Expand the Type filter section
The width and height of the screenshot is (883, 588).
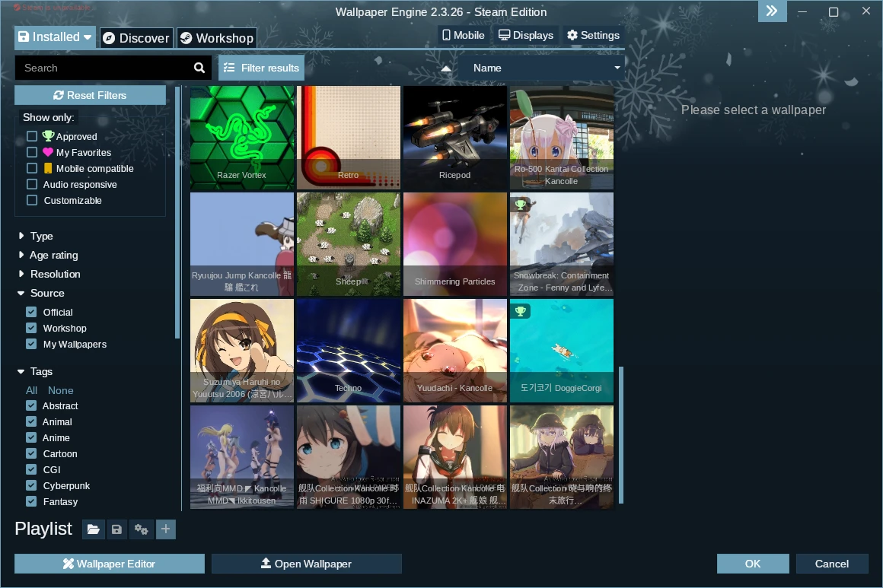tap(36, 236)
